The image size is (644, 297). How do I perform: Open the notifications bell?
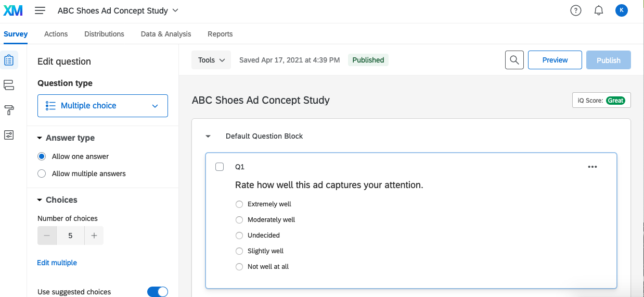click(x=598, y=10)
